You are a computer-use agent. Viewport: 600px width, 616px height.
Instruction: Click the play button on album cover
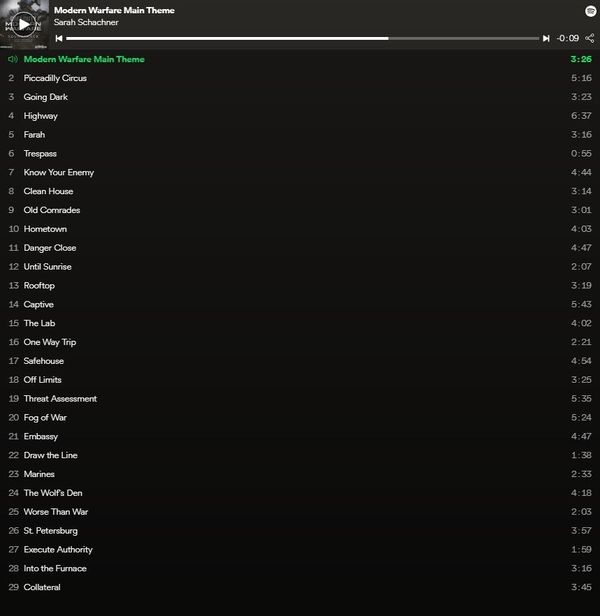(24, 24)
